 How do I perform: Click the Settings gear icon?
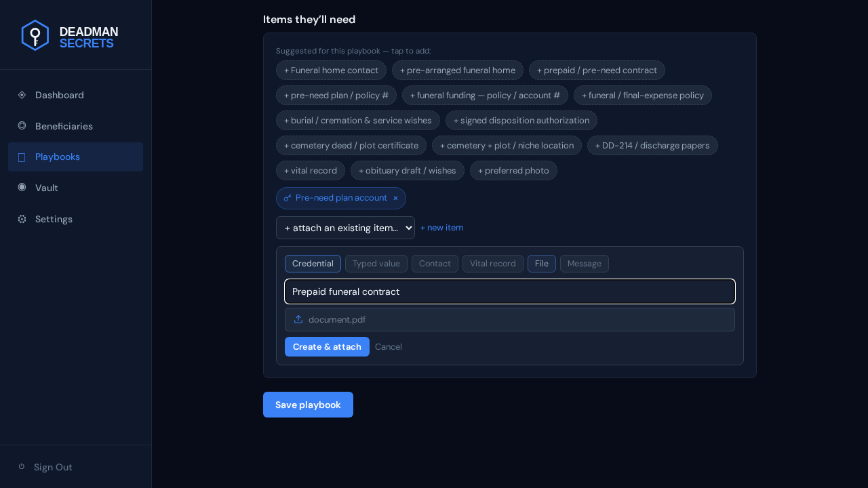22,219
